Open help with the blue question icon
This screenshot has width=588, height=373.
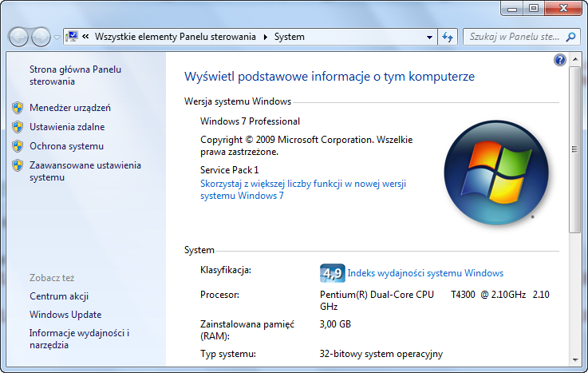point(559,60)
